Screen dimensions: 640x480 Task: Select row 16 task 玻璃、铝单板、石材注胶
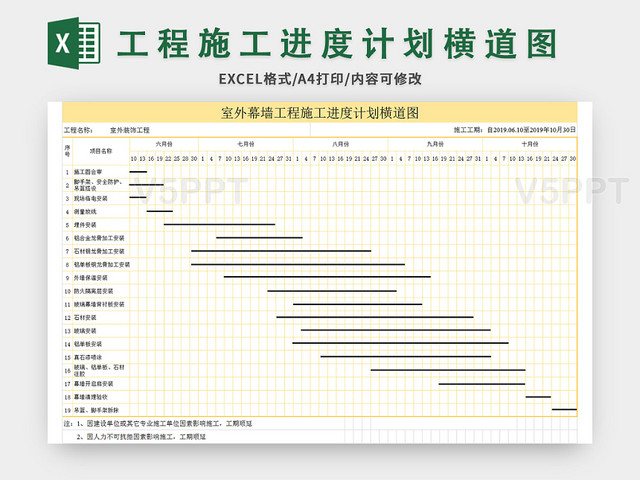99,371
